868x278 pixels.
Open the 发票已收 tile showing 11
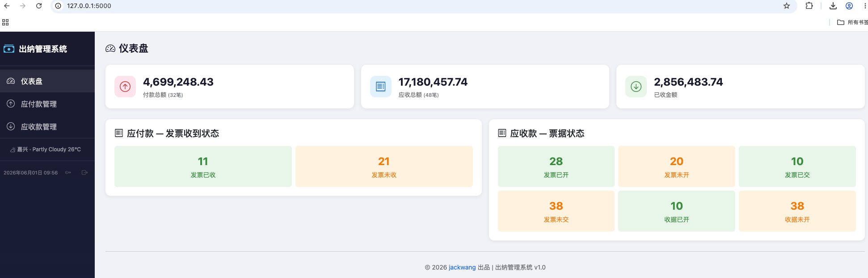(x=203, y=166)
